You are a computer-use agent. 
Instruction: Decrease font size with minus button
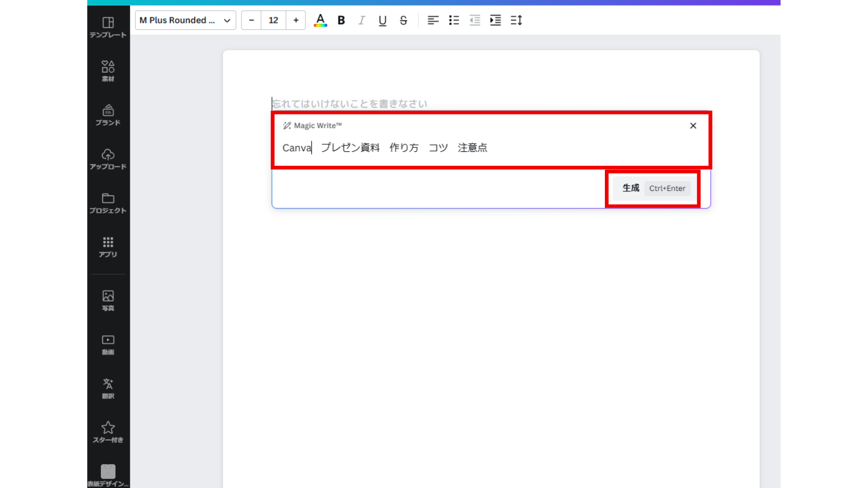[x=251, y=20]
